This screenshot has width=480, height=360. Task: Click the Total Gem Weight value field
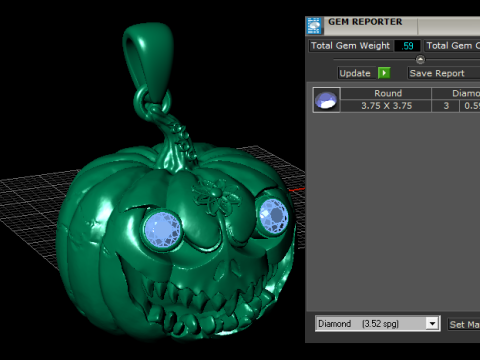click(x=407, y=46)
